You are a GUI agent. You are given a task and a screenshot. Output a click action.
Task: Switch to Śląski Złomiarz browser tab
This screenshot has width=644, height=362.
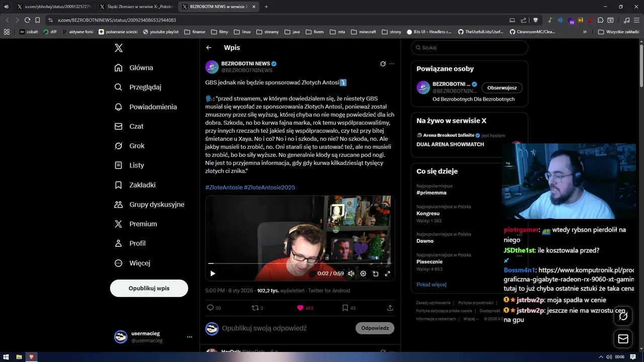point(136,7)
